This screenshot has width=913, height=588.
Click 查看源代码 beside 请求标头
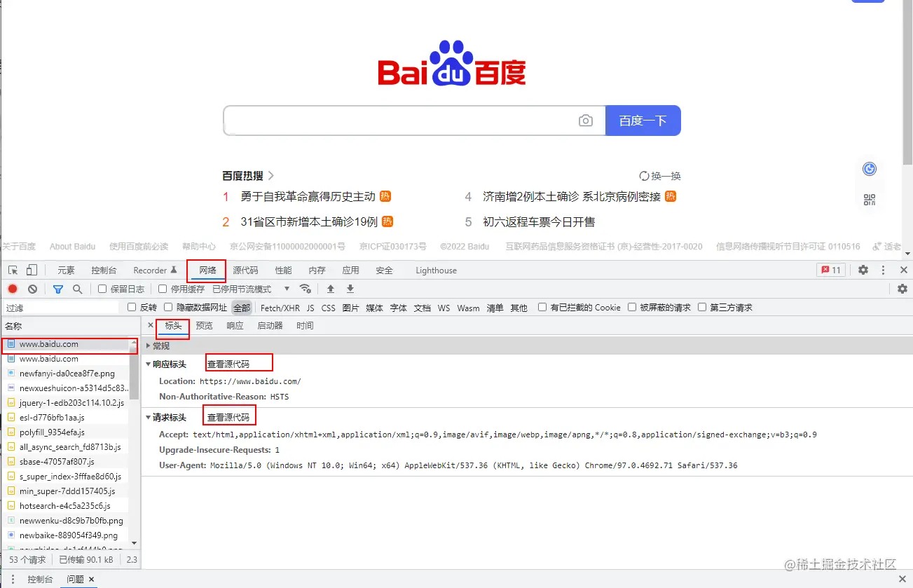(x=228, y=417)
